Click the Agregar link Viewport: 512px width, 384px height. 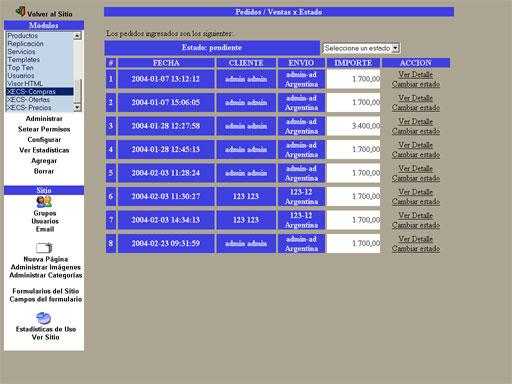(44, 161)
